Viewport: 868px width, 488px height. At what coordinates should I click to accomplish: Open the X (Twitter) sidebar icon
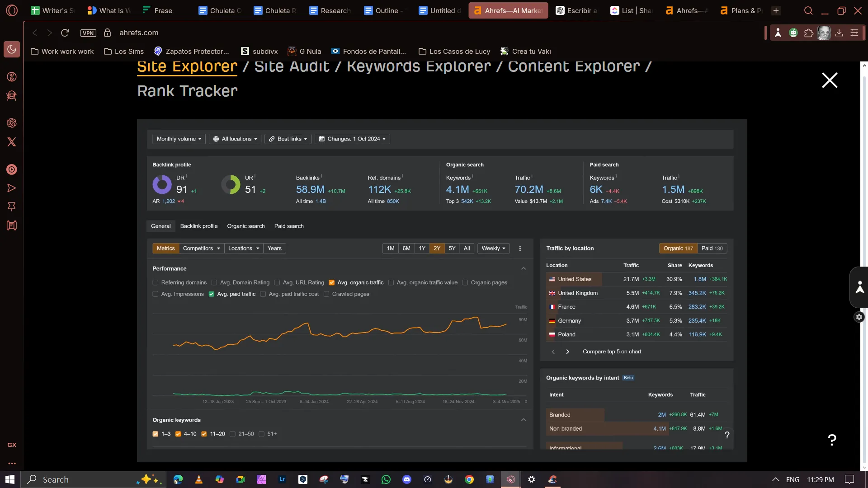tap(12, 142)
